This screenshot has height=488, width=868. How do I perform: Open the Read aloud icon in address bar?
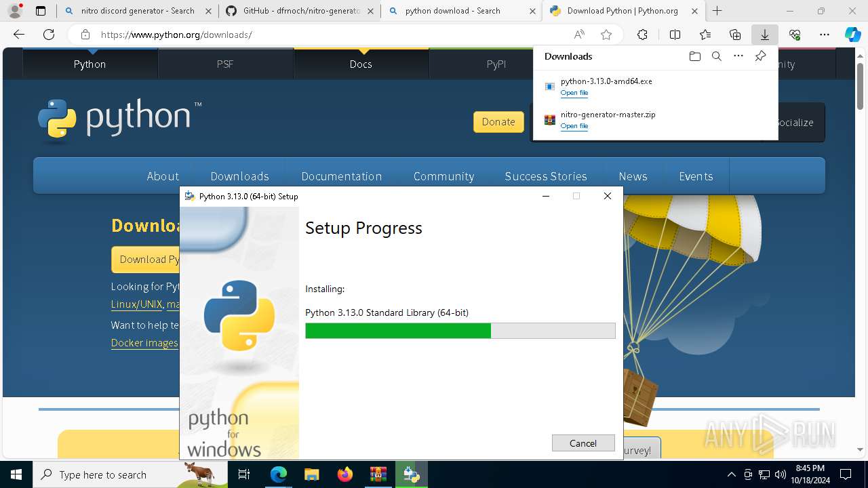[x=579, y=35]
